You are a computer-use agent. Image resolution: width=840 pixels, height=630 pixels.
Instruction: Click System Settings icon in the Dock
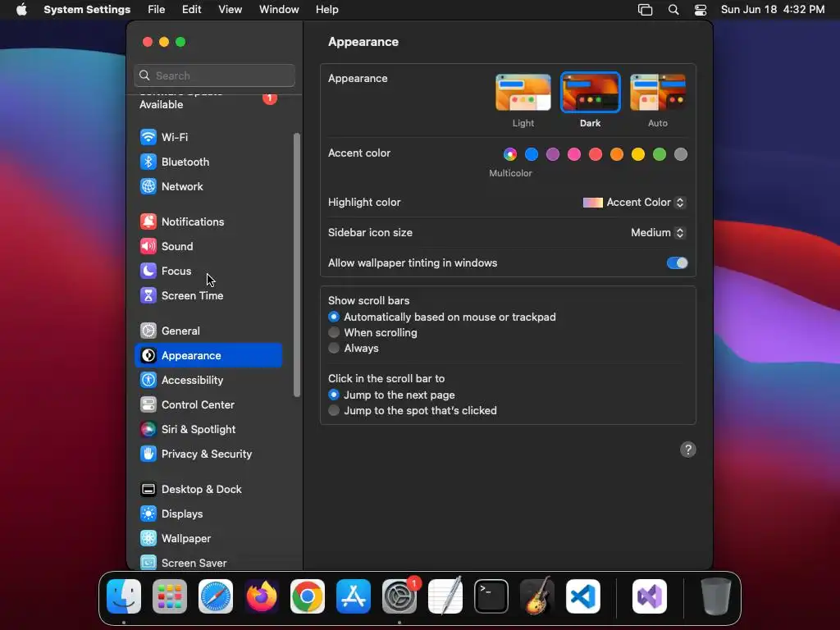coord(399,596)
